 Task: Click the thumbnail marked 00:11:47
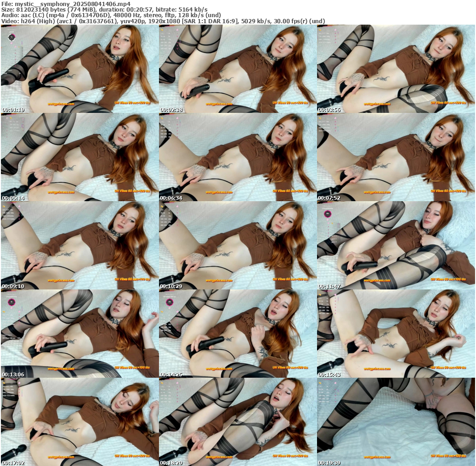click(x=396, y=245)
